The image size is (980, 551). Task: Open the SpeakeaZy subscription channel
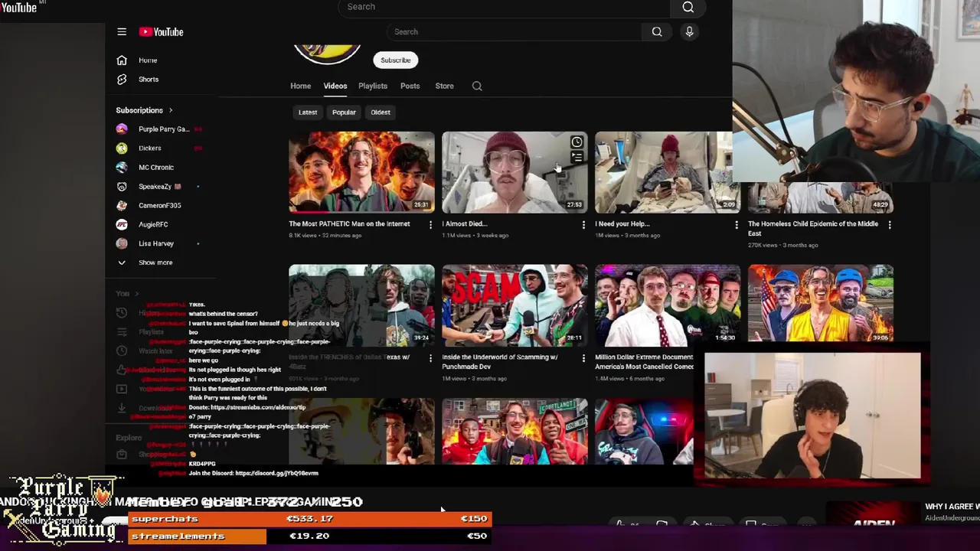click(x=158, y=187)
